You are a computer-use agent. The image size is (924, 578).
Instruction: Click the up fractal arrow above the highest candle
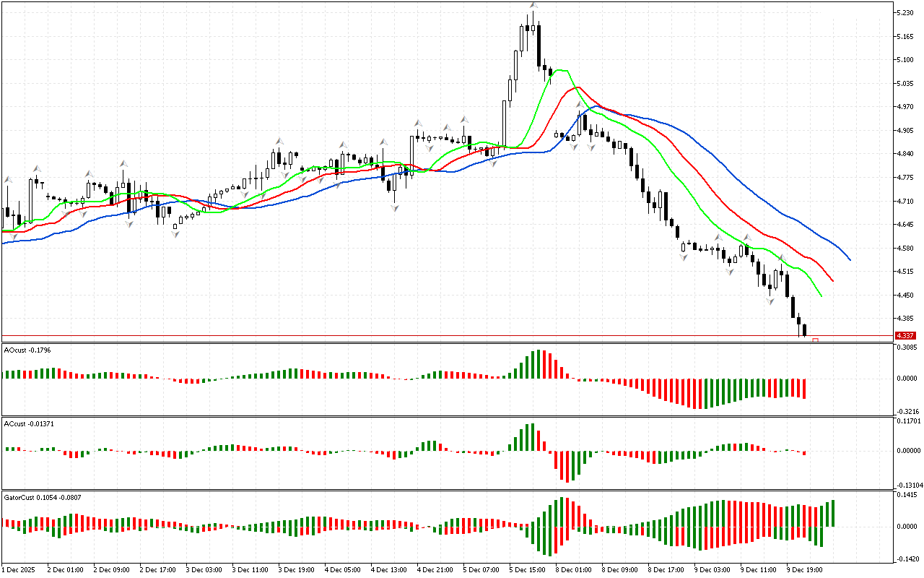tap(533, 6)
